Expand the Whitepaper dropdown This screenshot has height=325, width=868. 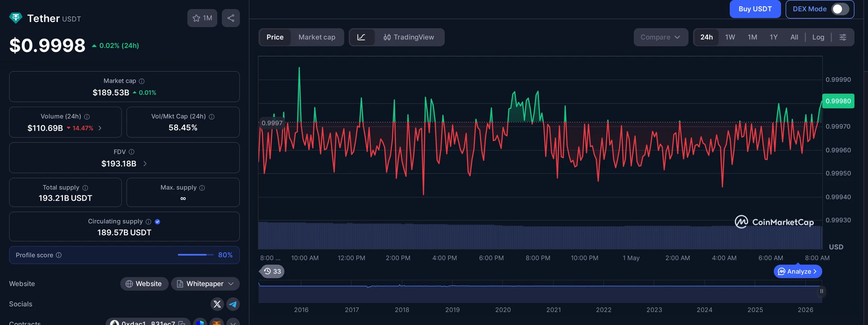[205, 284]
